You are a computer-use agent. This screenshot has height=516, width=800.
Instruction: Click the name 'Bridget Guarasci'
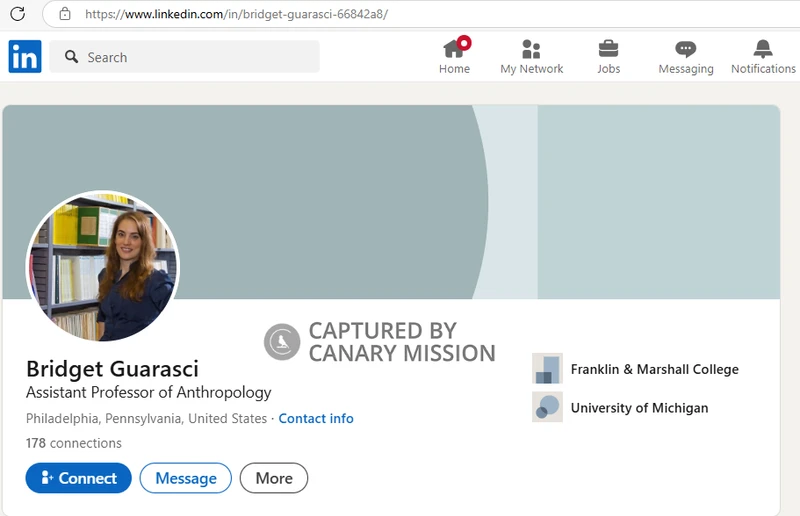click(112, 369)
